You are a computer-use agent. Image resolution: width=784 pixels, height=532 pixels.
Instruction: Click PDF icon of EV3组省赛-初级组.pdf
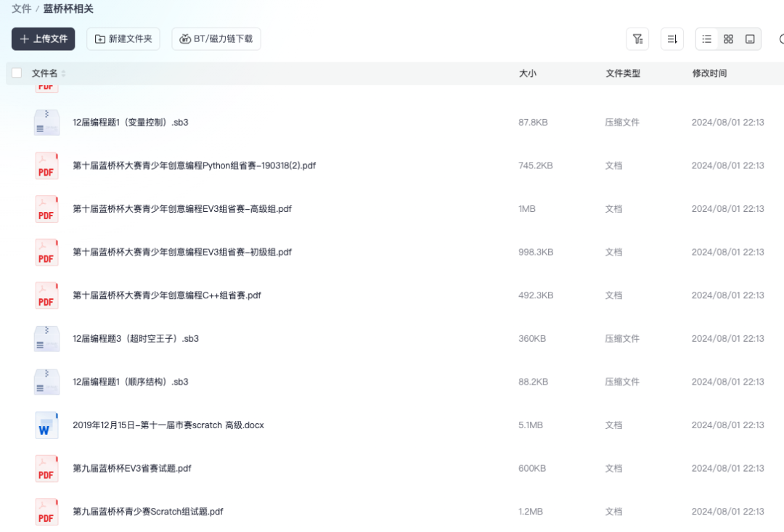pos(46,252)
